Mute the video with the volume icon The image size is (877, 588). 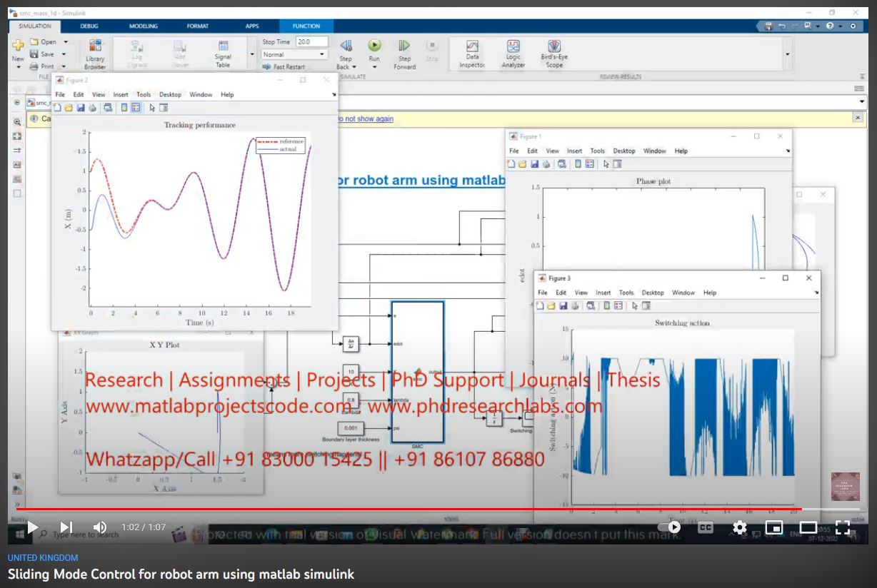pos(100,527)
